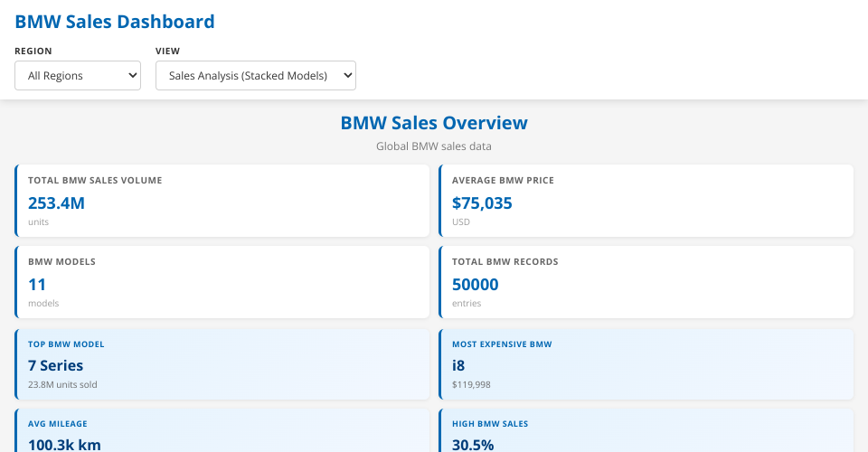This screenshot has width=868, height=452.
Task: Click the High BMW Sales card label
Action: pyautogui.click(x=490, y=424)
